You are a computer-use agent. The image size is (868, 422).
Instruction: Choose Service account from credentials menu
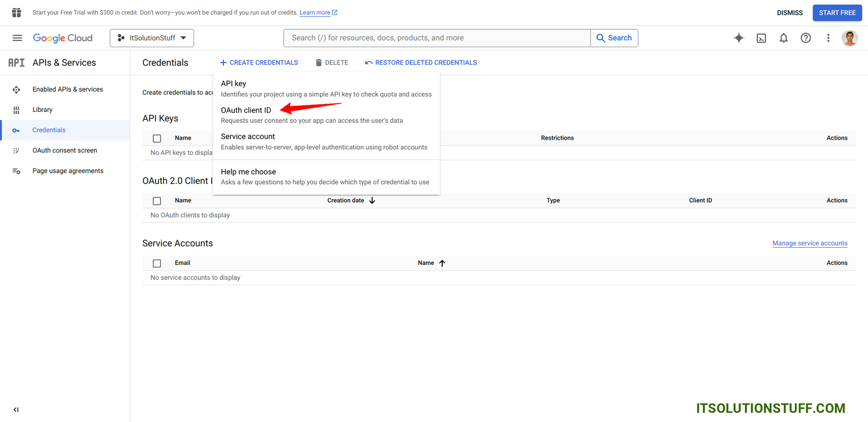[248, 137]
